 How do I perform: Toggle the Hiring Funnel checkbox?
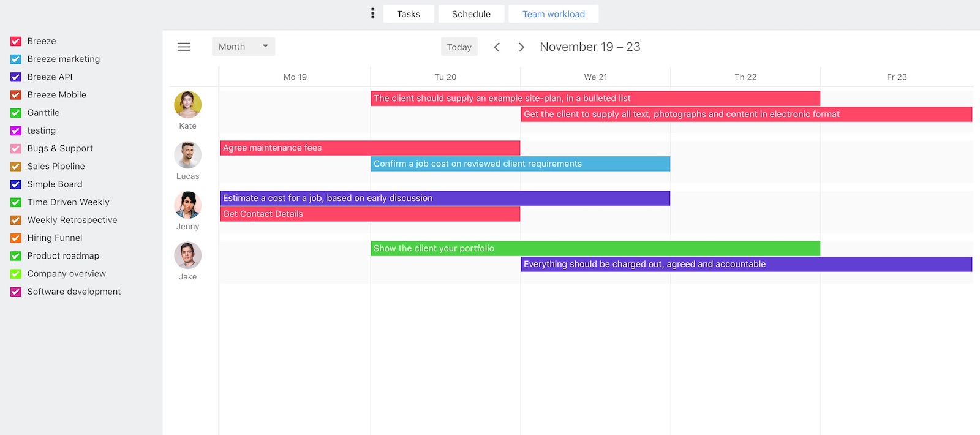[16, 238]
